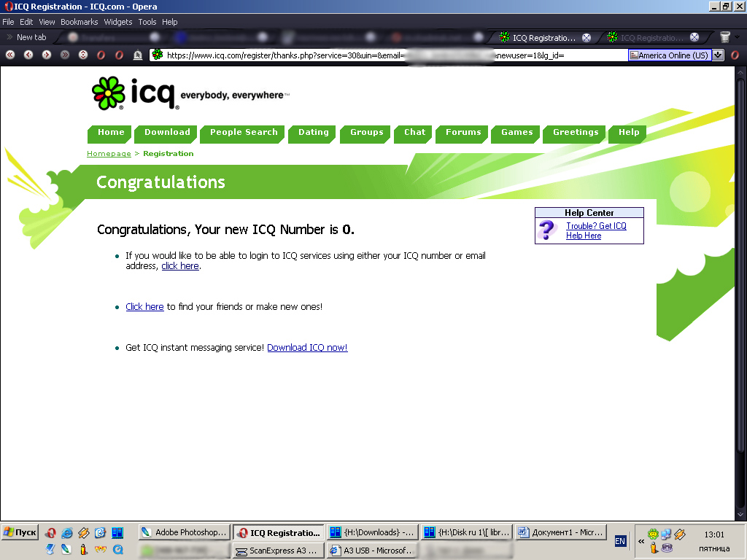Open 'Trouble? Get ICQ Help Here' link

tap(596, 230)
